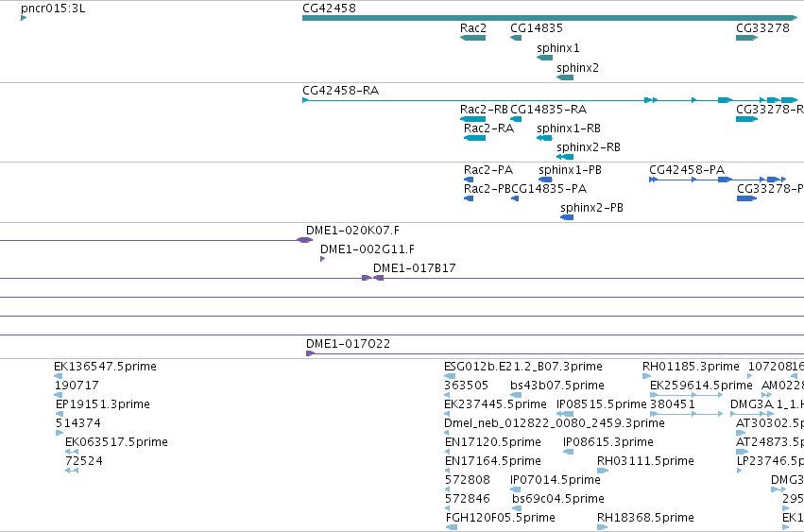Click the CG33278 gene feature

pyautogui.click(x=746, y=38)
